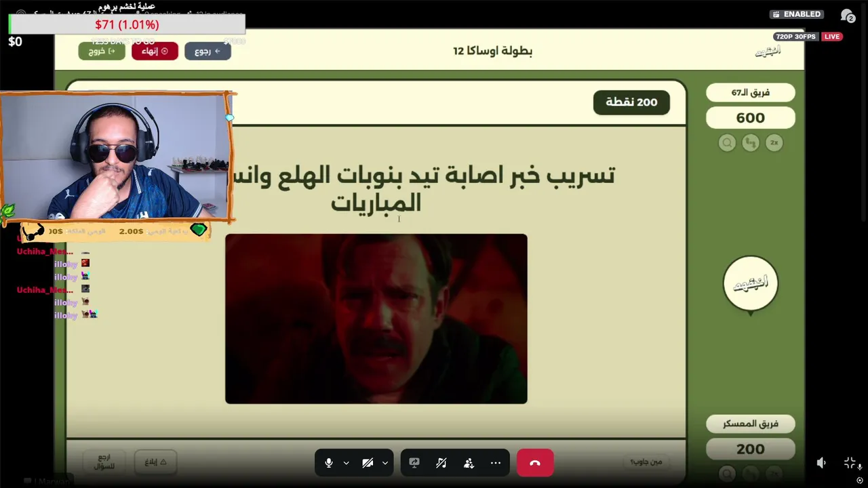
Task: Exit fullscreen with the collapse arrows icon
Action: coord(850,463)
